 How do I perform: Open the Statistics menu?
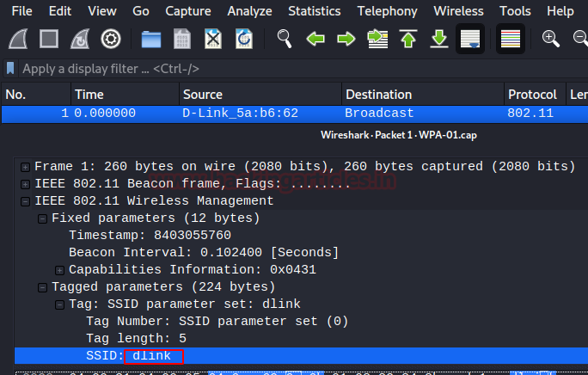[x=315, y=11]
